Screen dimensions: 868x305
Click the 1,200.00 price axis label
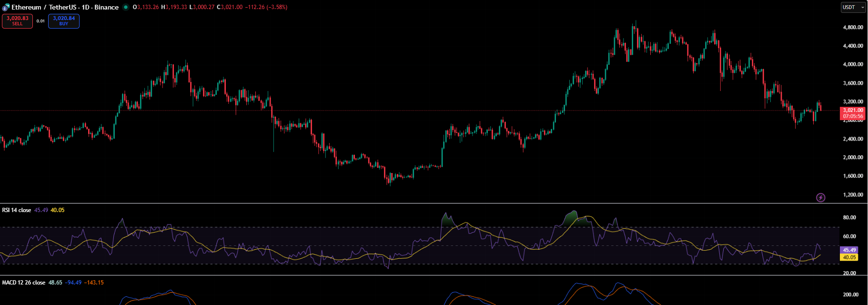(853, 194)
